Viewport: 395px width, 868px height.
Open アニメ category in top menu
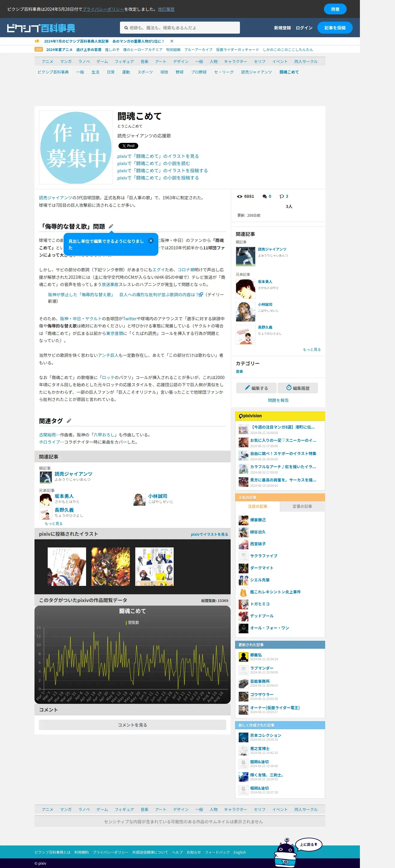tap(47, 61)
